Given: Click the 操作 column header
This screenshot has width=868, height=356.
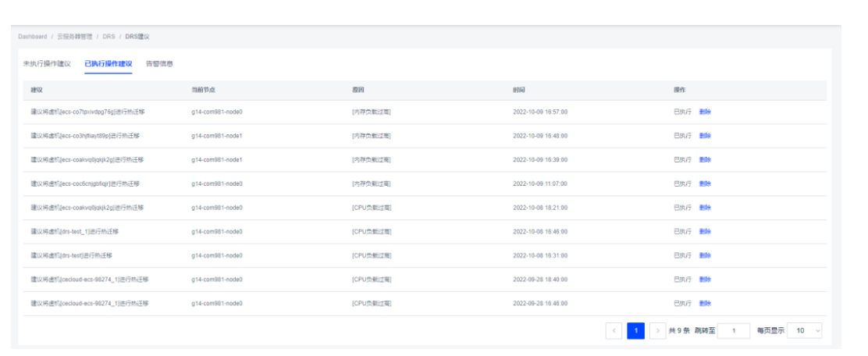Looking at the screenshot, I should pos(680,90).
